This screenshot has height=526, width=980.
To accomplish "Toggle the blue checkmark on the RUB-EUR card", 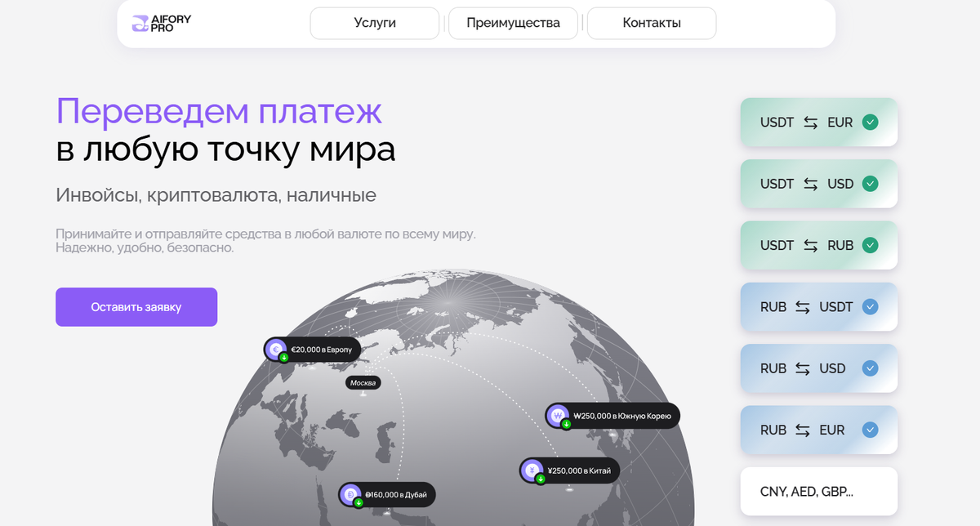I will 871,430.
